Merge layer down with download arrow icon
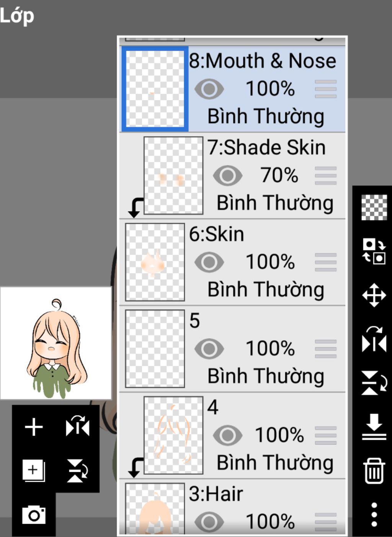The width and height of the screenshot is (392, 537). [374, 426]
